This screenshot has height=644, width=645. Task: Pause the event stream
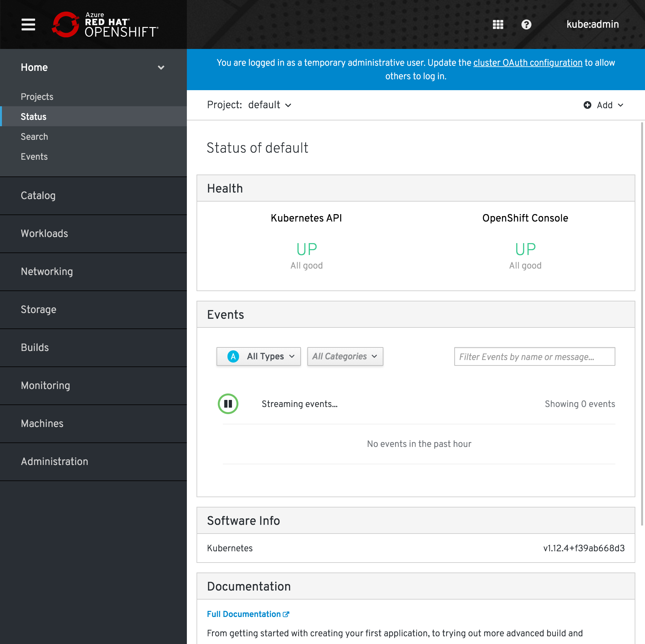point(228,404)
